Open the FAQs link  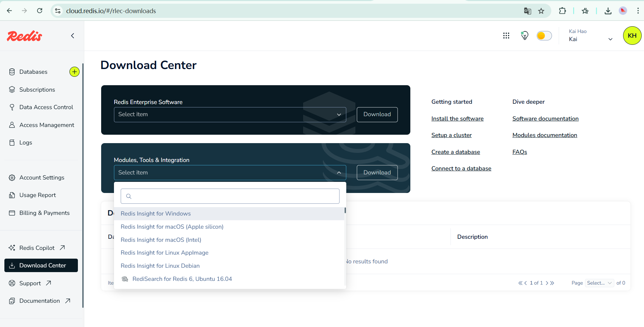tap(520, 152)
